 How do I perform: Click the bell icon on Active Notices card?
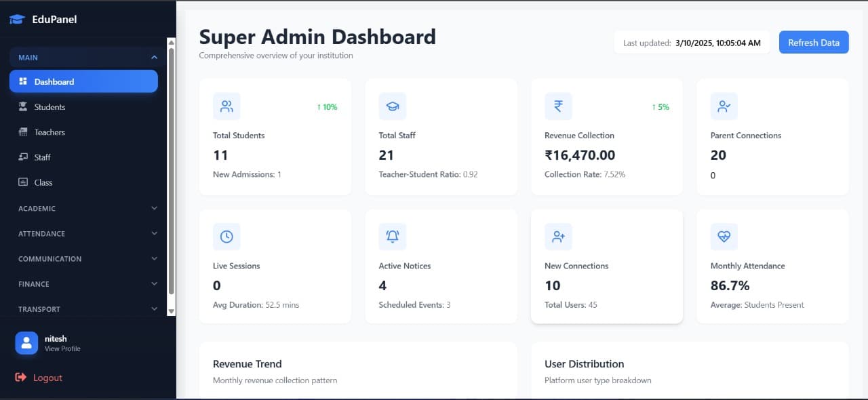coord(393,237)
